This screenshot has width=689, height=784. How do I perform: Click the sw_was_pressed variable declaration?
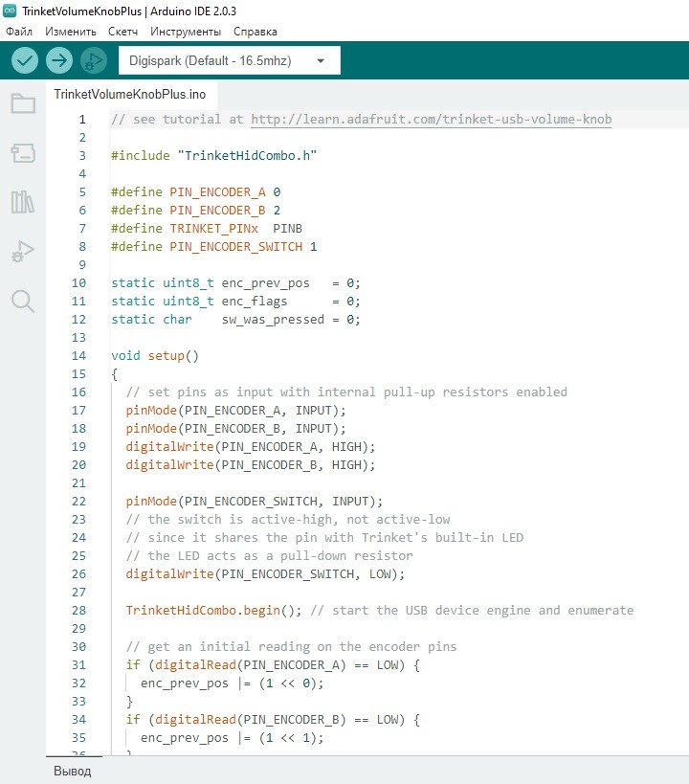273,320
